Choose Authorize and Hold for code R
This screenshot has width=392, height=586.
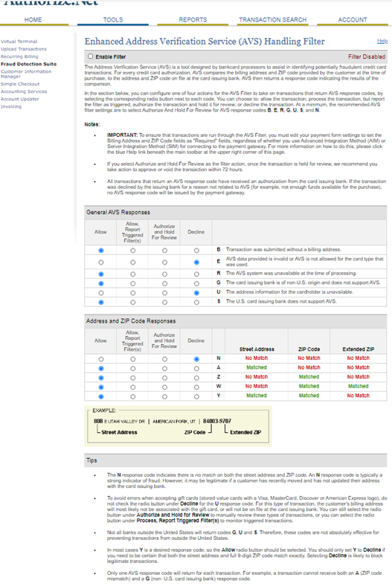164,274
